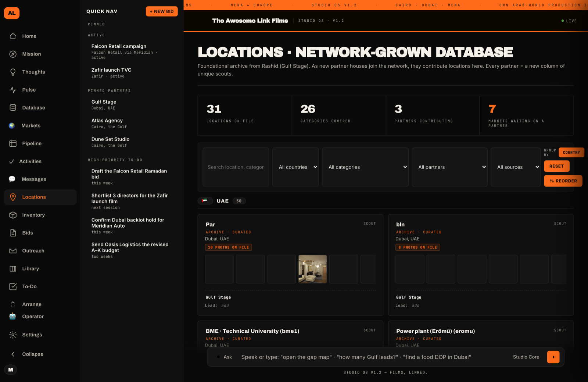
Task: Click the Library columns icon
Action: coord(13,269)
